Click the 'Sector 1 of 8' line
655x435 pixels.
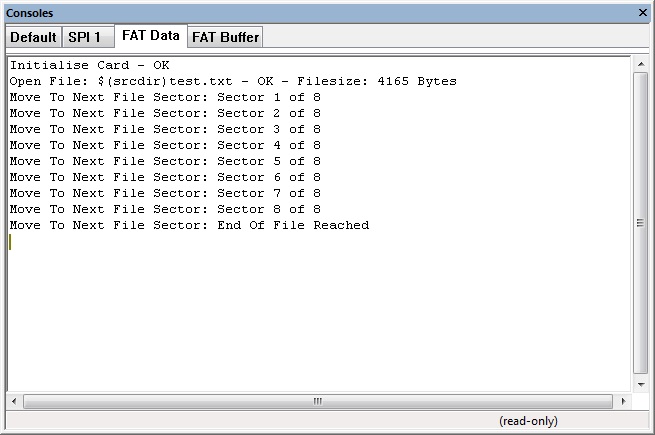(165, 97)
